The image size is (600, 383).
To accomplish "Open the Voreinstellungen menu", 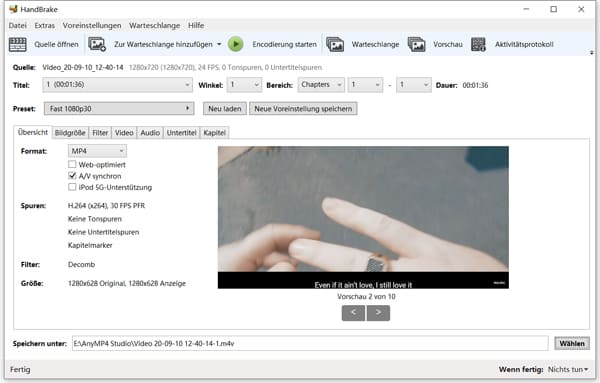I will [x=92, y=26].
